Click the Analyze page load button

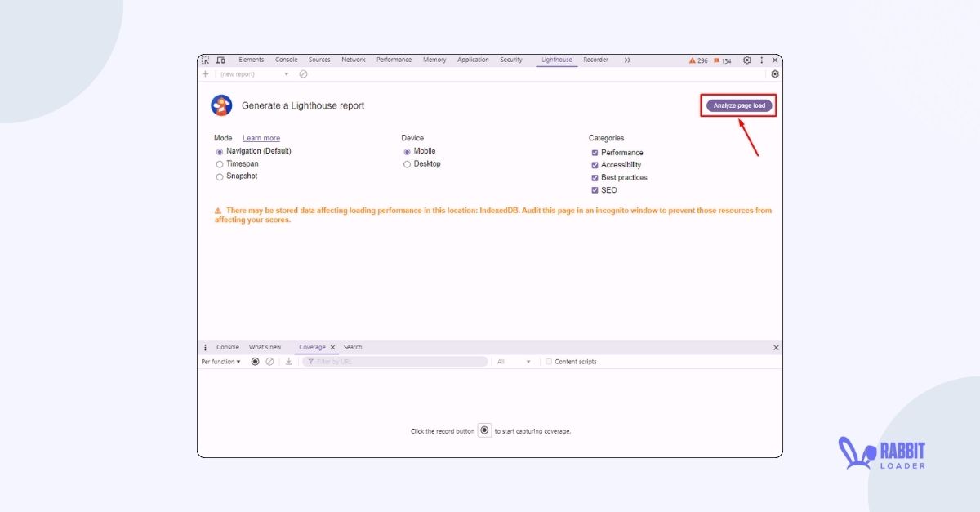737,105
